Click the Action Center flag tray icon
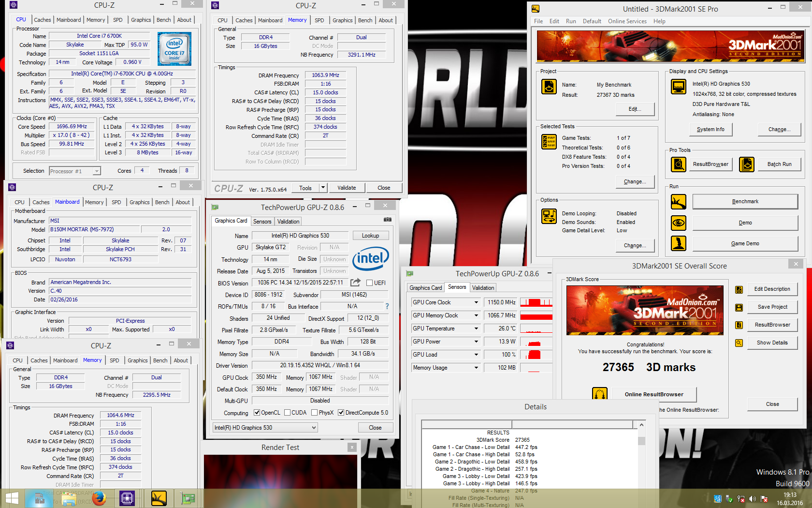The image size is (812, 508). click(x=764, y=499)
